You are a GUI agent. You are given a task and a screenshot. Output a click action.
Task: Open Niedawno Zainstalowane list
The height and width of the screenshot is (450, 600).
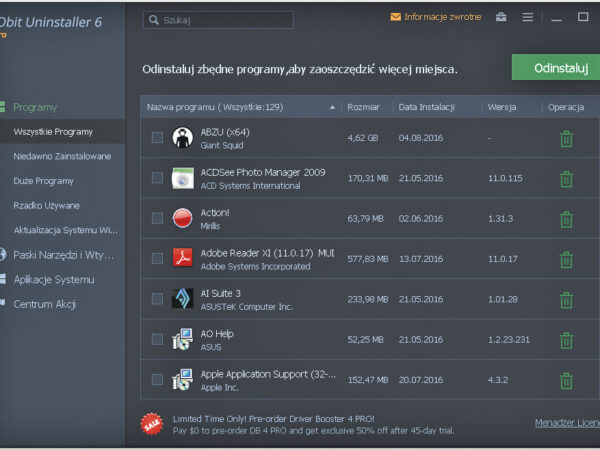pos(62,156)
